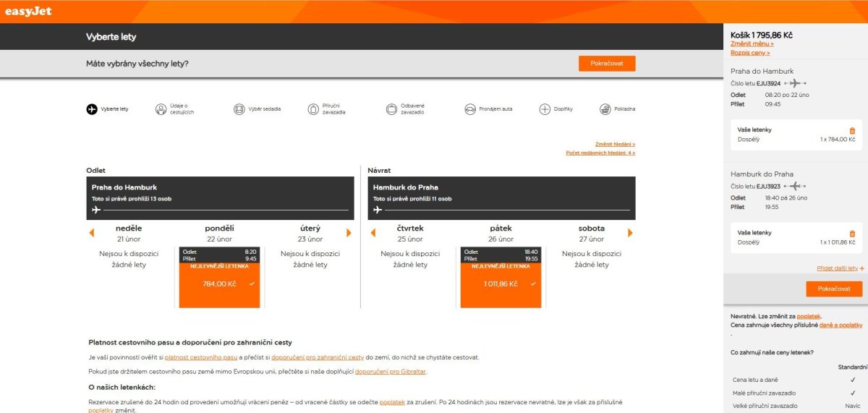Click the Pokladna basket icon
Viewport: 868px width, 413px height.
click(x=605, y=109)
